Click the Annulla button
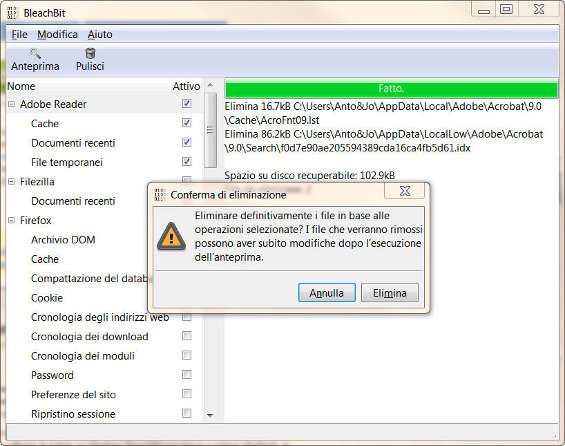The image size is (565, 446). [327, 293]
